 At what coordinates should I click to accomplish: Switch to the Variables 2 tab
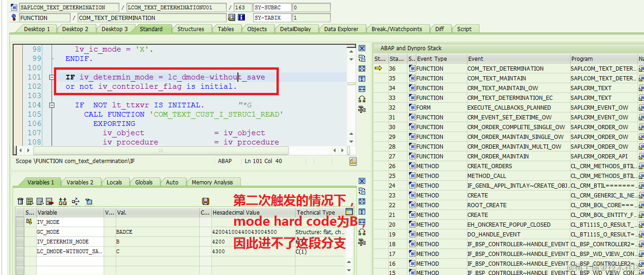(x=80, y=182)
